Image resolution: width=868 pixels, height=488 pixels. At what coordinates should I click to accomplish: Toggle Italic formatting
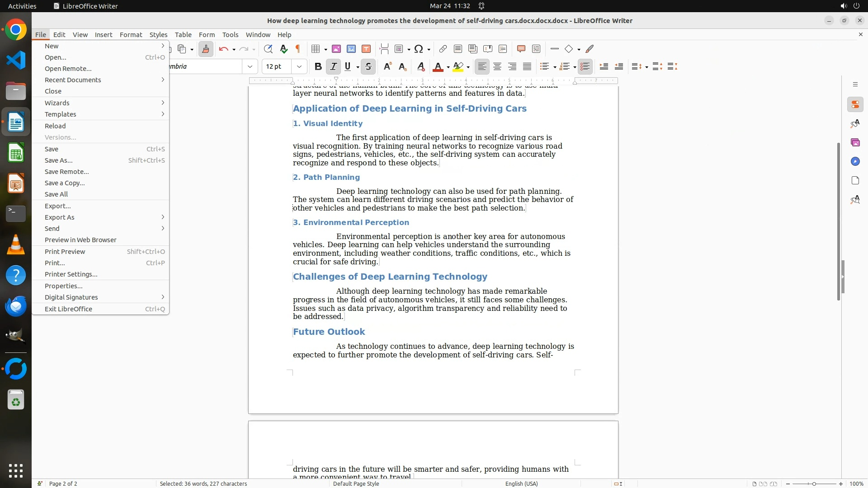tap(333, 67)
